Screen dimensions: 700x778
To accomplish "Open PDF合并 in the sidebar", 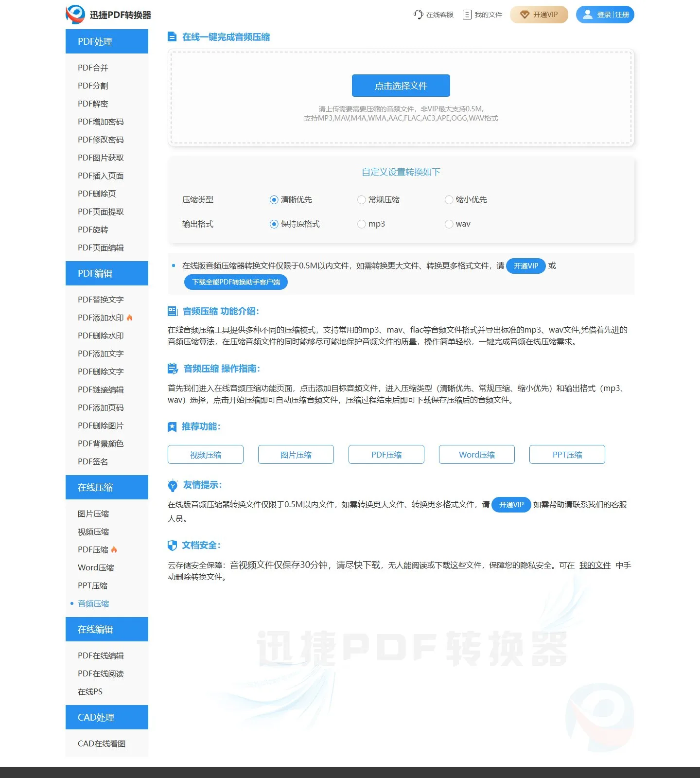I will [93, 68].
